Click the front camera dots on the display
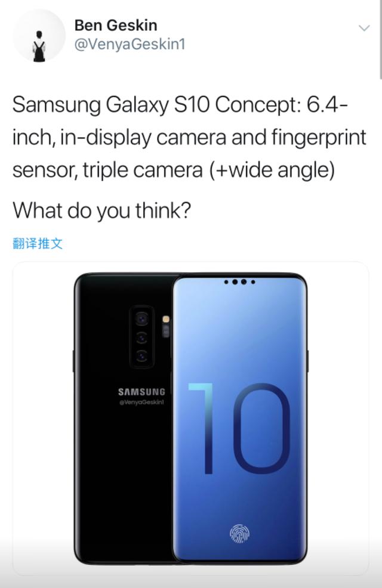Screen dimensions: 382x588 point(240,281)
